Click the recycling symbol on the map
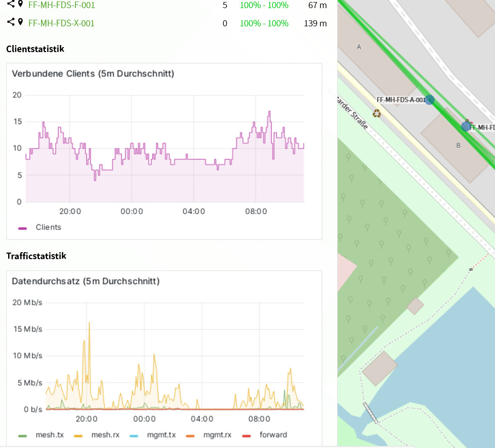Viewport: 495px width, 448px height. (377, 113)
